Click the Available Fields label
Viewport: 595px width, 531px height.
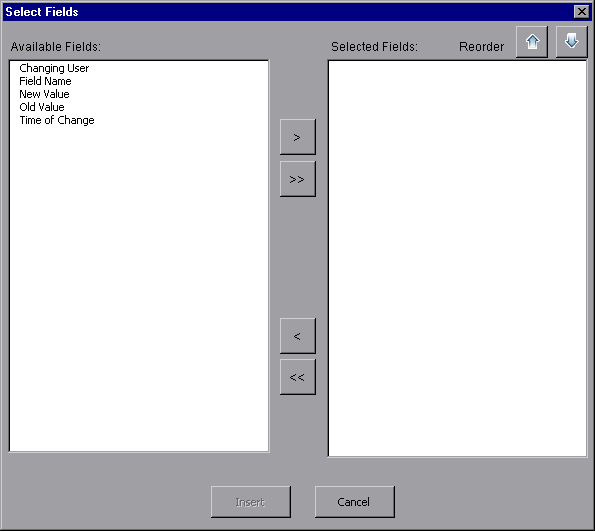56,47
